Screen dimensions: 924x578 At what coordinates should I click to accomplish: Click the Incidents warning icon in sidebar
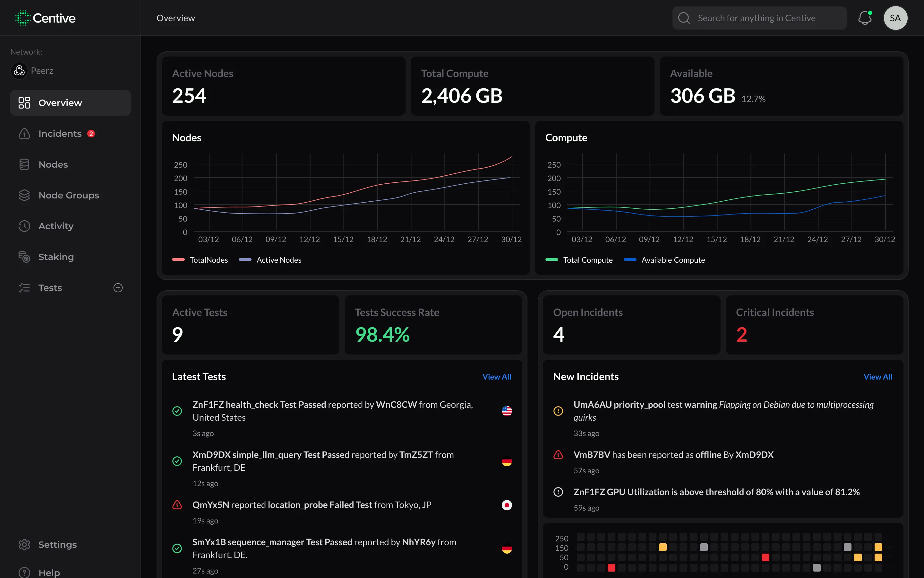click(24, 134)
